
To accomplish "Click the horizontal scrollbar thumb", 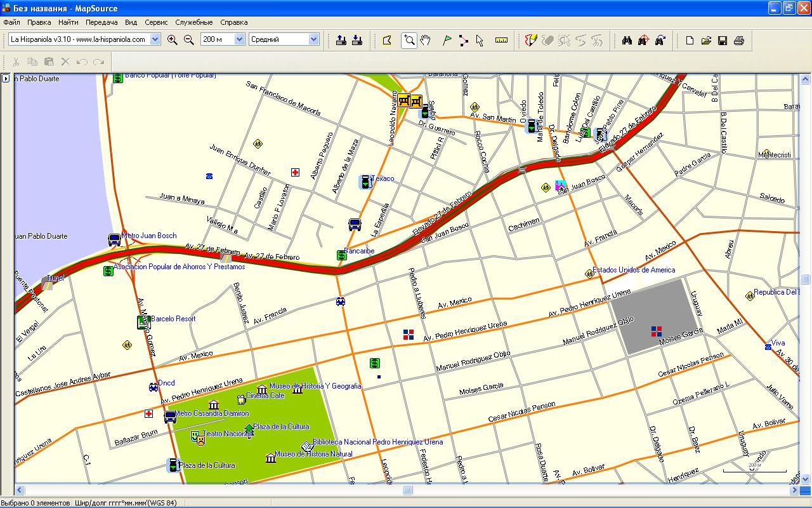I will pyautogui.click(x=407, y=490).
